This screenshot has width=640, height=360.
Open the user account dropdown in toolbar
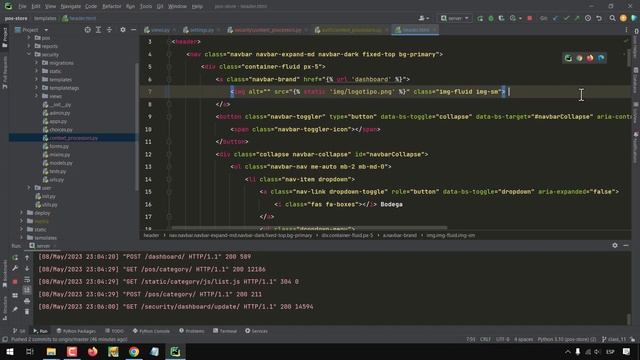click(424, 18)
